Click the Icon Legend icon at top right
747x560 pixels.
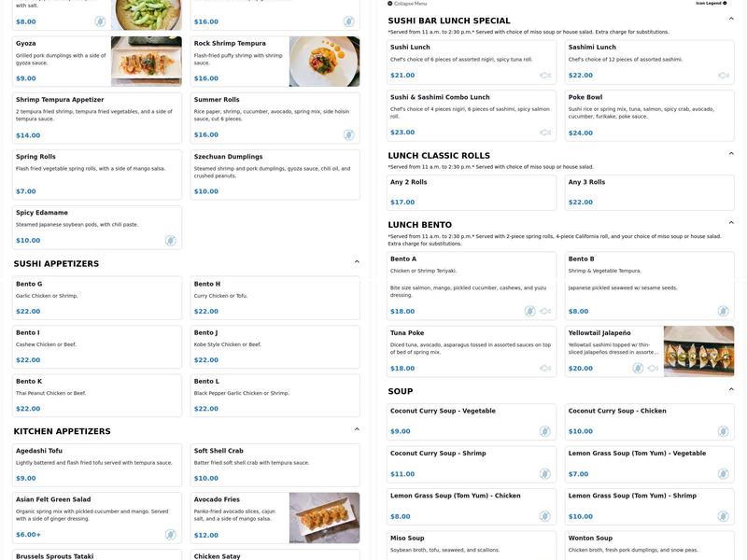pos(725,3)
